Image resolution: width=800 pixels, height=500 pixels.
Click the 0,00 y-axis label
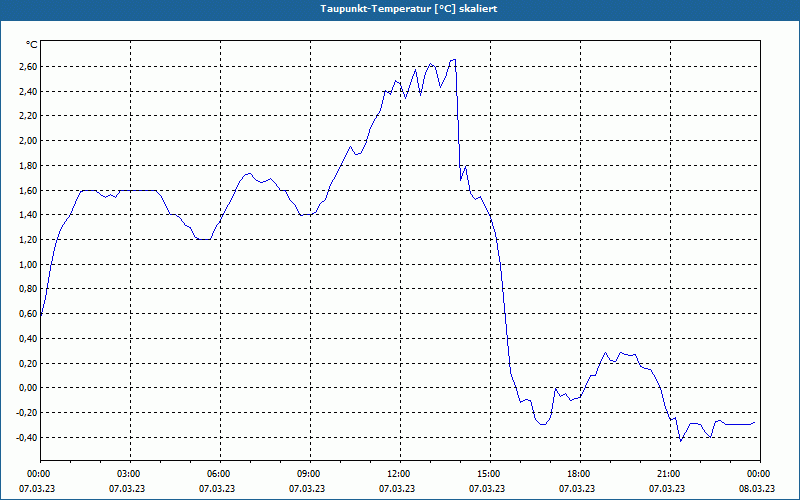(x=28, y=388)
